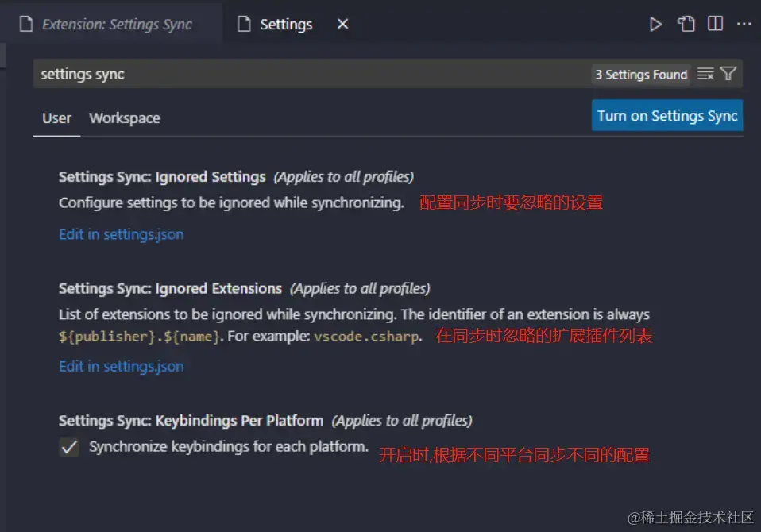Viewport: 761px width, 532px height.
Task: Turn on Settings Sync button
Action: coord(666,115)
